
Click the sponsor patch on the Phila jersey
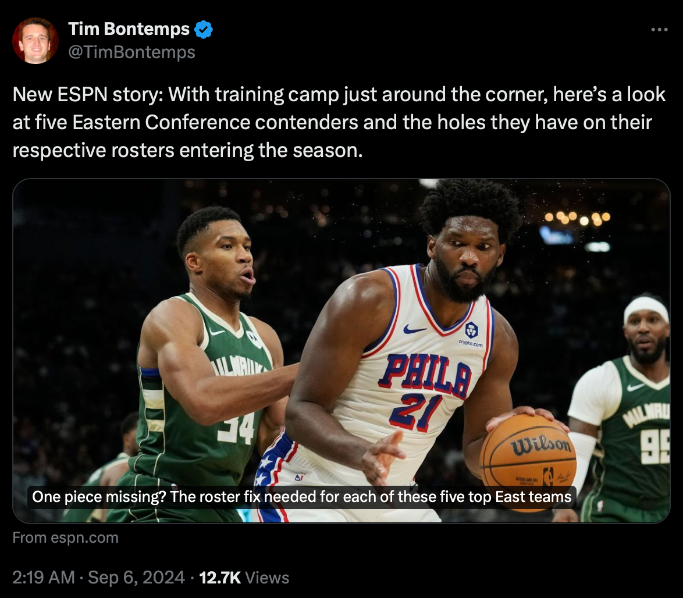pos(470,332)
